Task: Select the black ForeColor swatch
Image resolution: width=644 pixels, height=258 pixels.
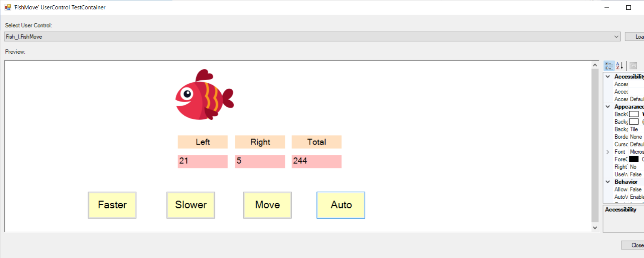Action: pos(634,159)
